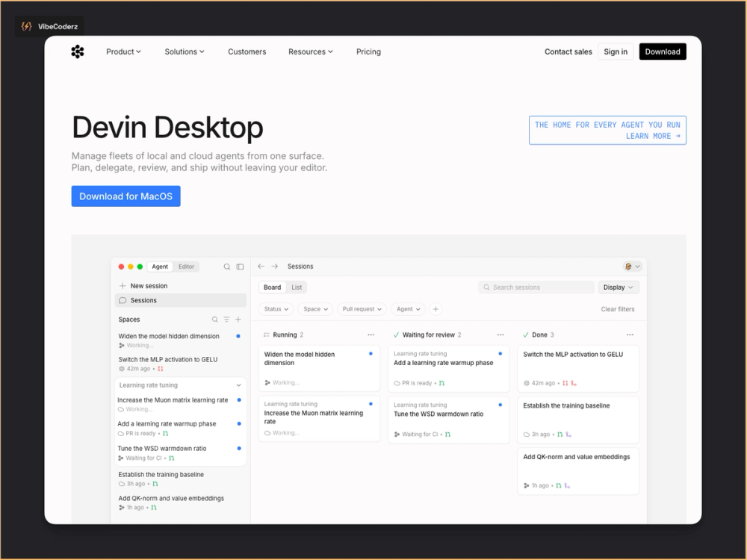The height and width of the screenshot is (560, 747).
Task: Open the Solutions dropdown menu
Action: pos(185,52)
